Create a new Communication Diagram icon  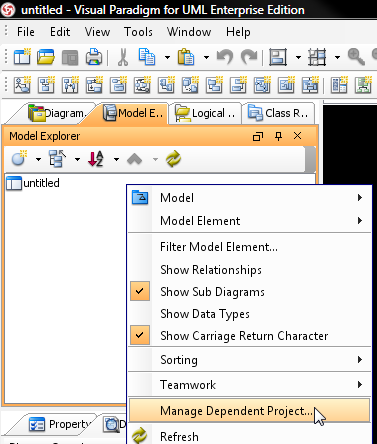pos(94,84)
